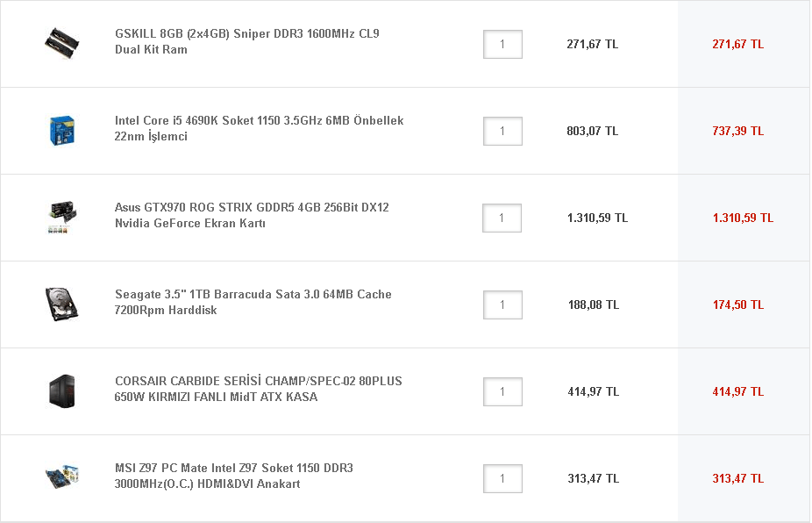Focus the quantity field for Seagate harddisk
The image size is (812, 523).
click(x=502, y=304)
